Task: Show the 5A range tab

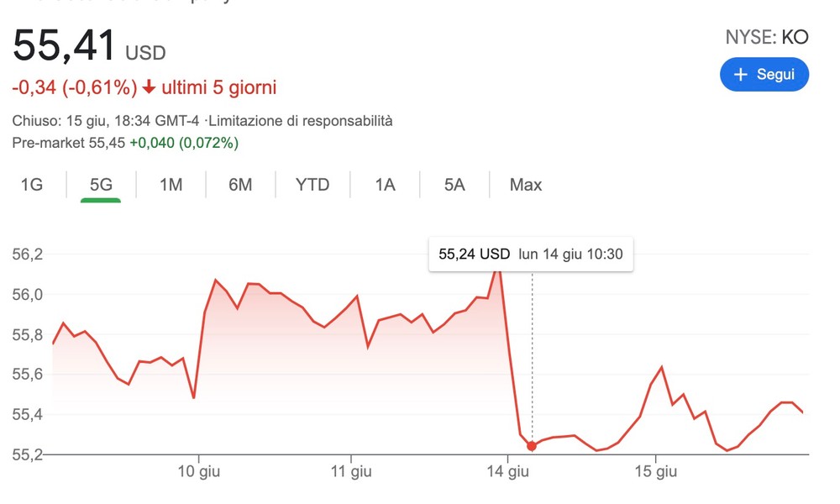Action: coord(454,185)
